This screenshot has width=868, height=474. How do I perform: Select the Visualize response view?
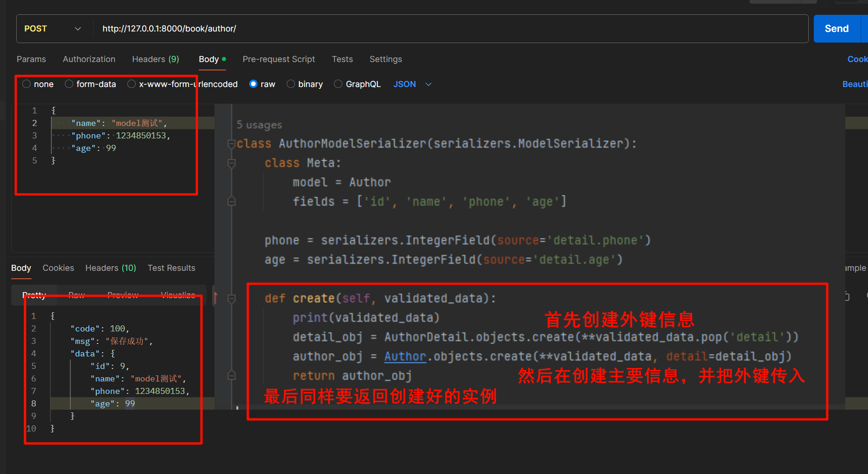(x=178, y=295)
